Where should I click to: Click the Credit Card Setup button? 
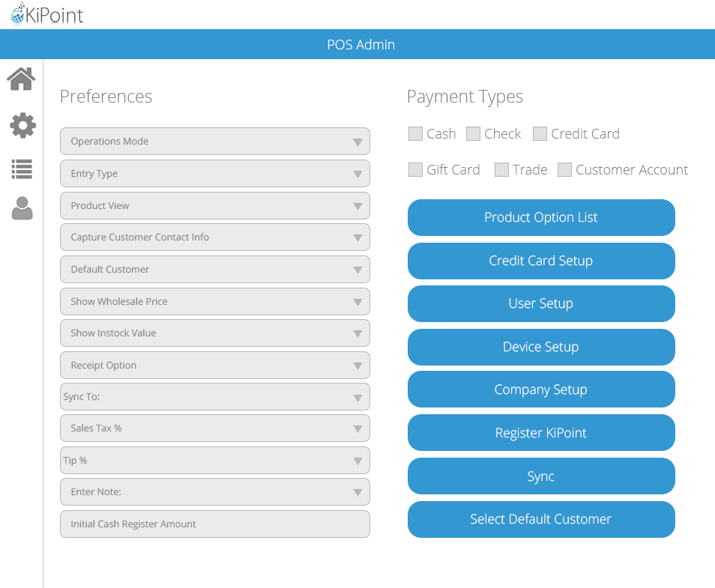(541, 261)
